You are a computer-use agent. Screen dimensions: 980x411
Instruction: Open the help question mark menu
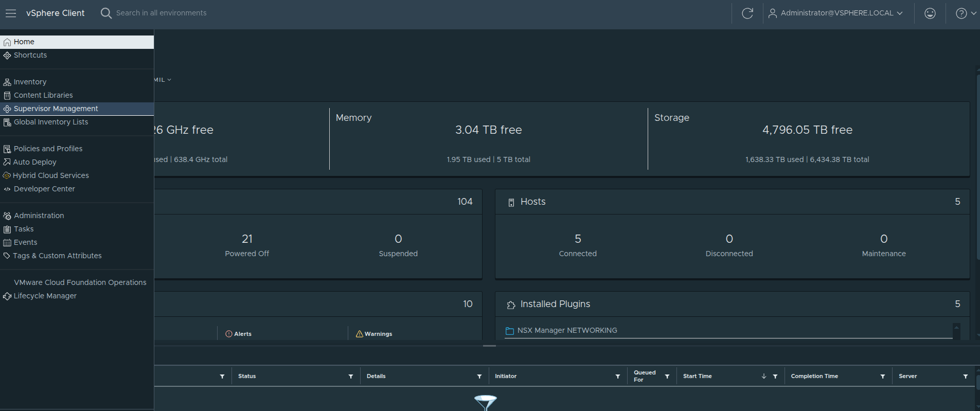coord(966,13)
